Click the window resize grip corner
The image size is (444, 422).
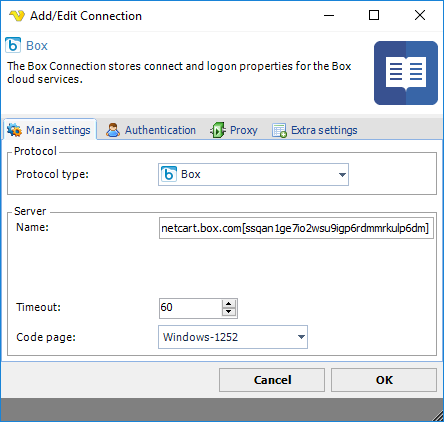click(438, 416)
